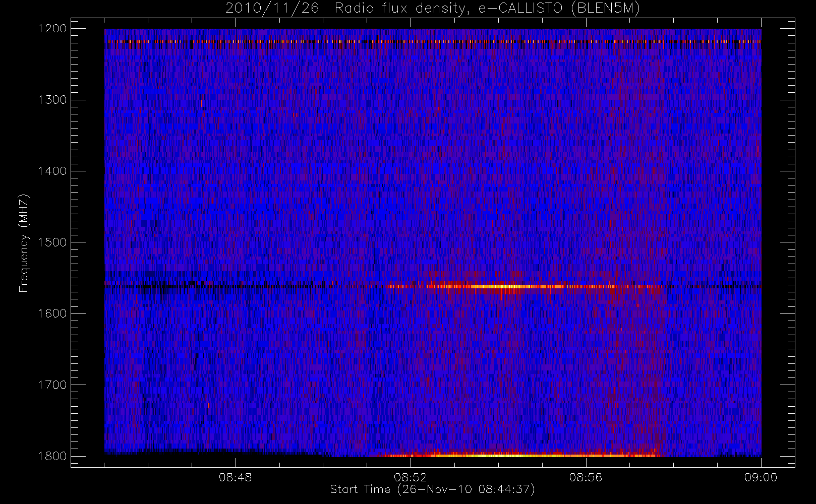Viewport: 816px width, 504px height.
Task: Select the 1300 frequency tick label
Action: [52, 100]
